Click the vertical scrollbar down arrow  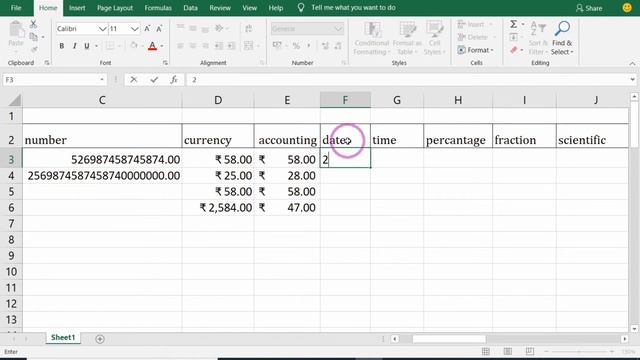[634, 329]
